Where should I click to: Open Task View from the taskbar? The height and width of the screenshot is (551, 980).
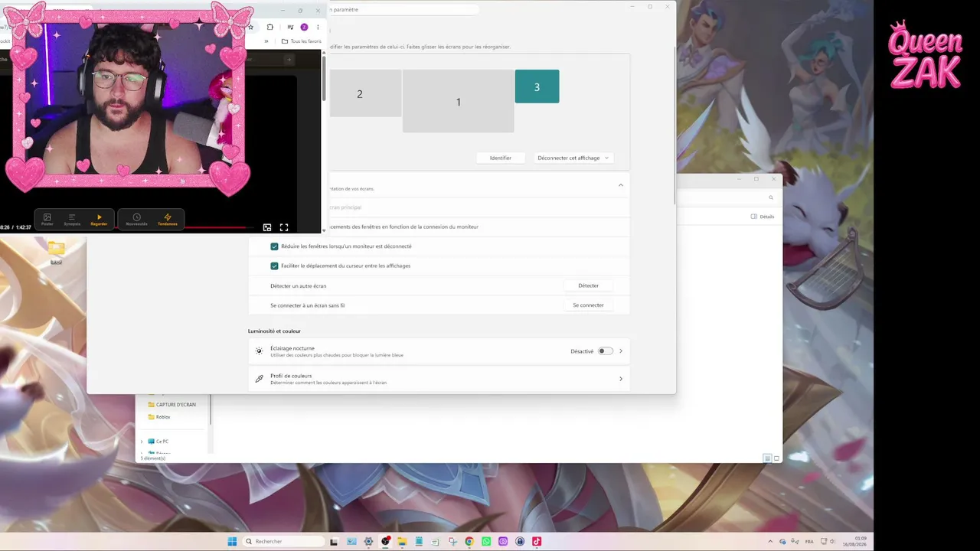point(334,542)
